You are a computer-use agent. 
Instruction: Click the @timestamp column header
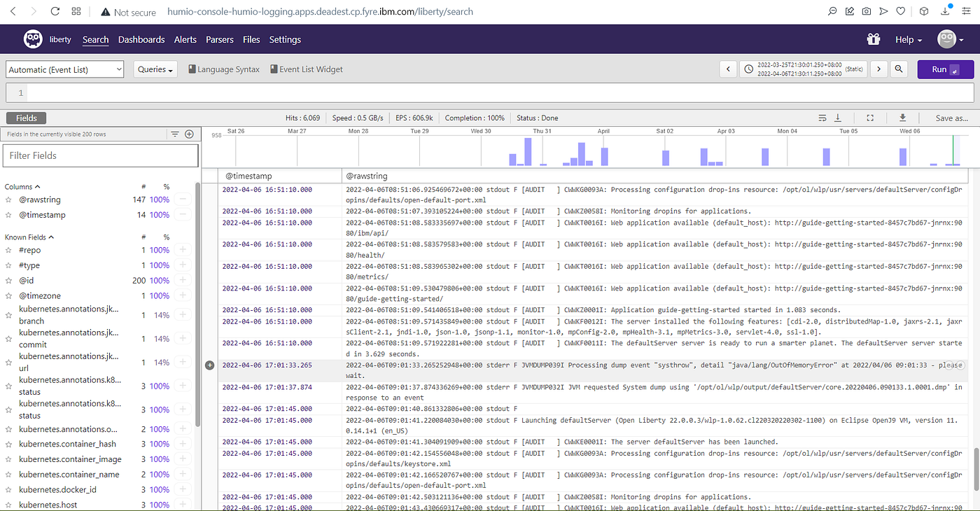[x=248, y=176]
